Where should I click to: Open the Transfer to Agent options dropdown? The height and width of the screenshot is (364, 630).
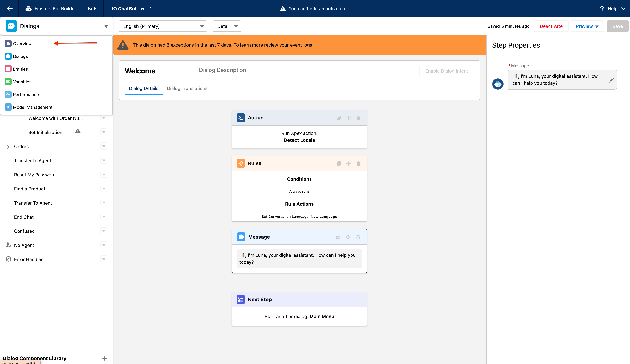pos(104,160)
